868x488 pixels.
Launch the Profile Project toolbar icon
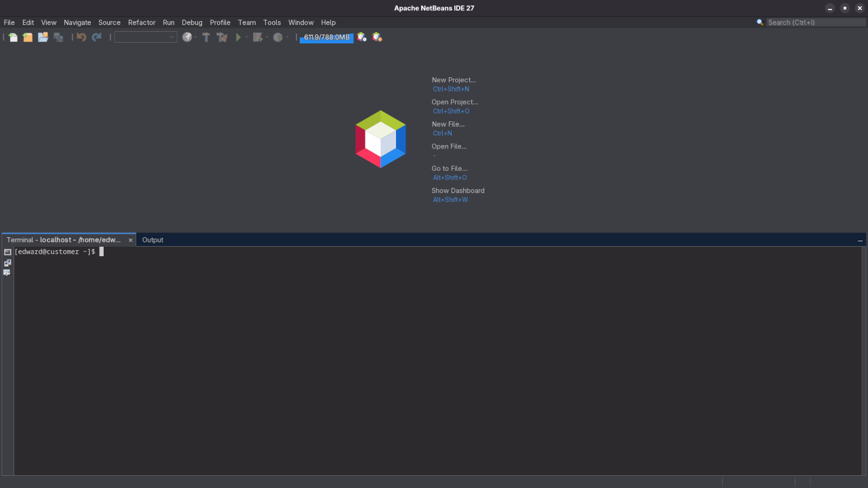click(x=278, y=37)
